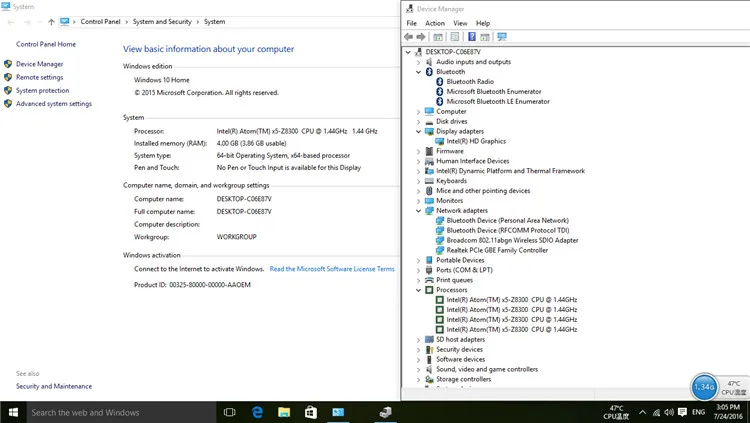
Task: Select the Print queues category
Action: click(x=454, y=280)
